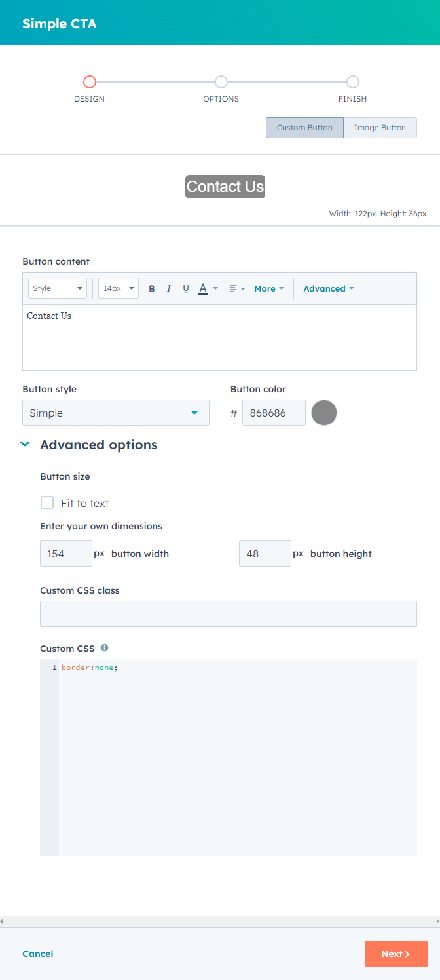
Task: Click the FINISH step circle
Action: (x=352, y=82)
